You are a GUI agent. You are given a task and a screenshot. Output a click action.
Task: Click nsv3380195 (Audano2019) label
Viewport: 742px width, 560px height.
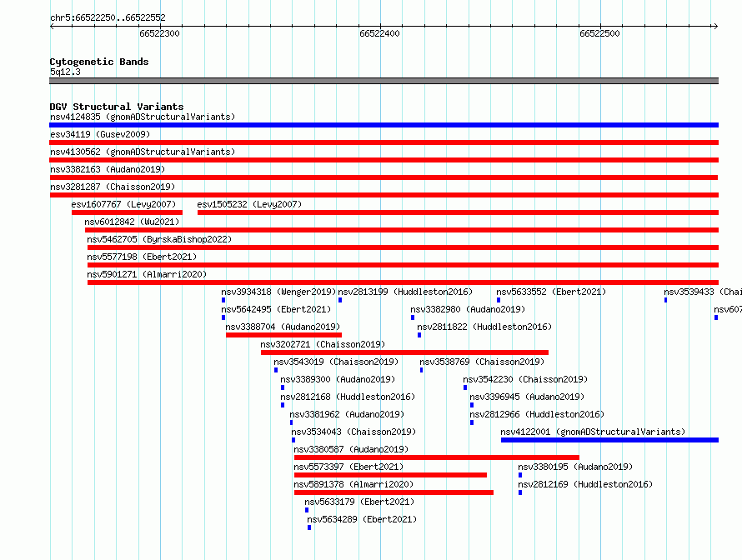pyautogui.click(x=575, y=467)
